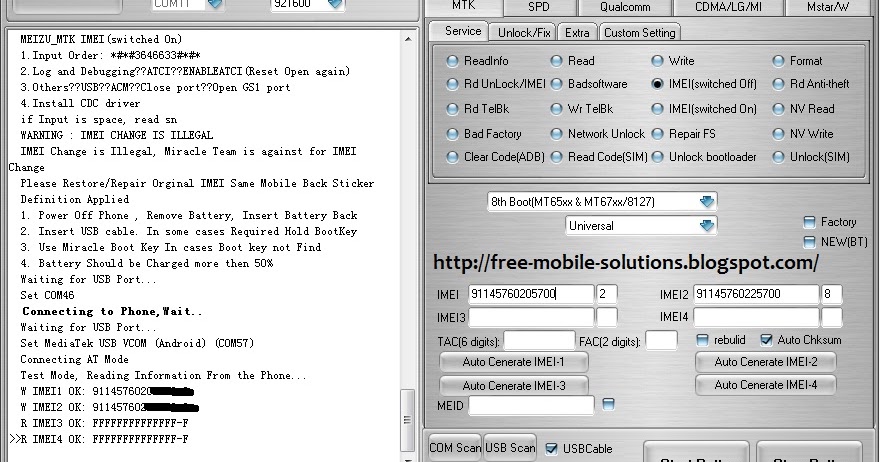Click Auto Cenerate IMEI-4 button

click(766, 385)
